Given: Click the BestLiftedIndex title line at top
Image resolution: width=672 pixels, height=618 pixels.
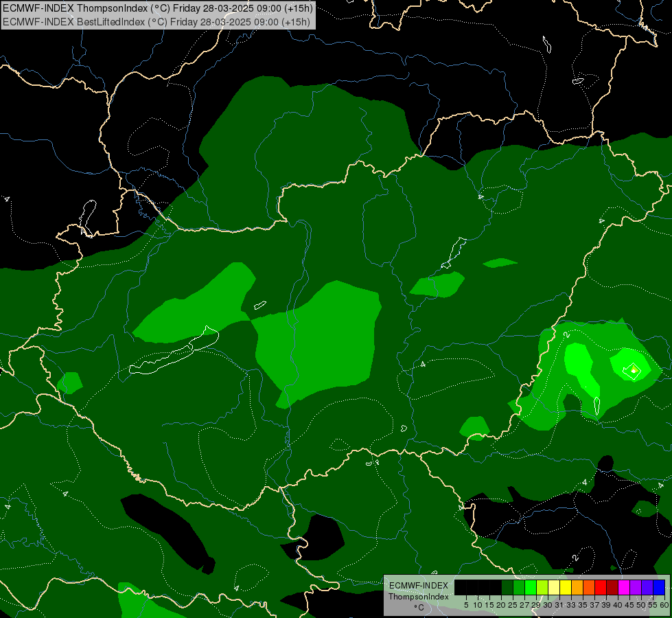Looking at the screenshot, I should click(x=157, y=22).
